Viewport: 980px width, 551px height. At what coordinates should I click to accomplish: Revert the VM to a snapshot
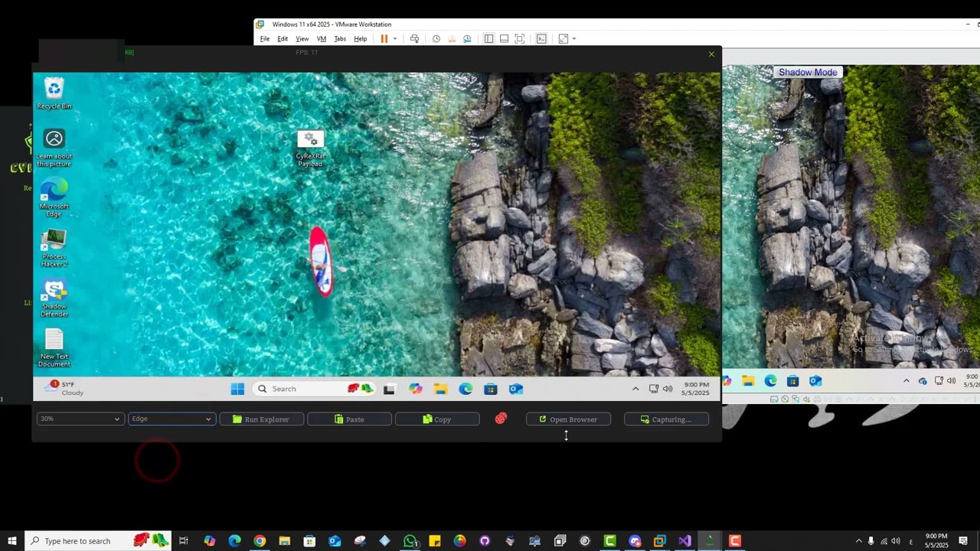click(x=452, y=39)
